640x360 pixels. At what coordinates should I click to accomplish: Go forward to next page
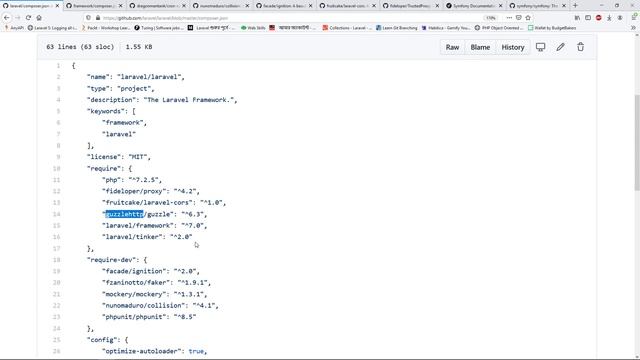point(18,18)
